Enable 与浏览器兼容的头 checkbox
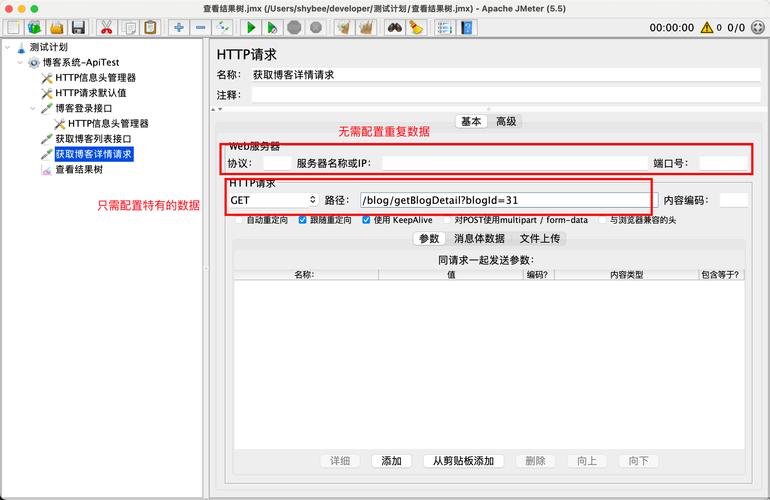The image size is (770, 500). [x=602, y=220]
